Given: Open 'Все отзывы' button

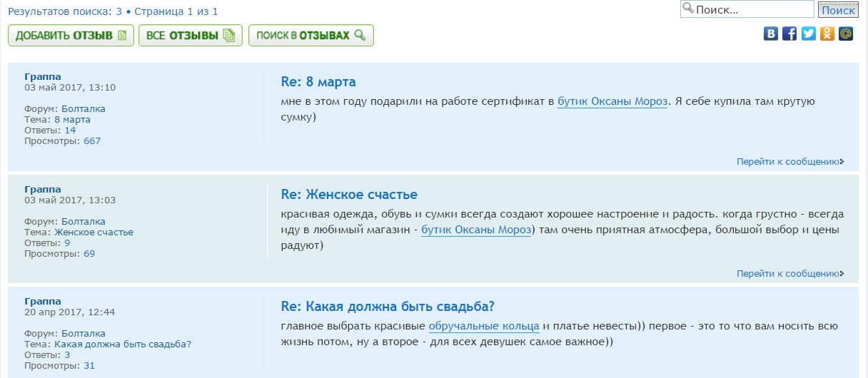Looking at the screenshot, I should 191,36.
